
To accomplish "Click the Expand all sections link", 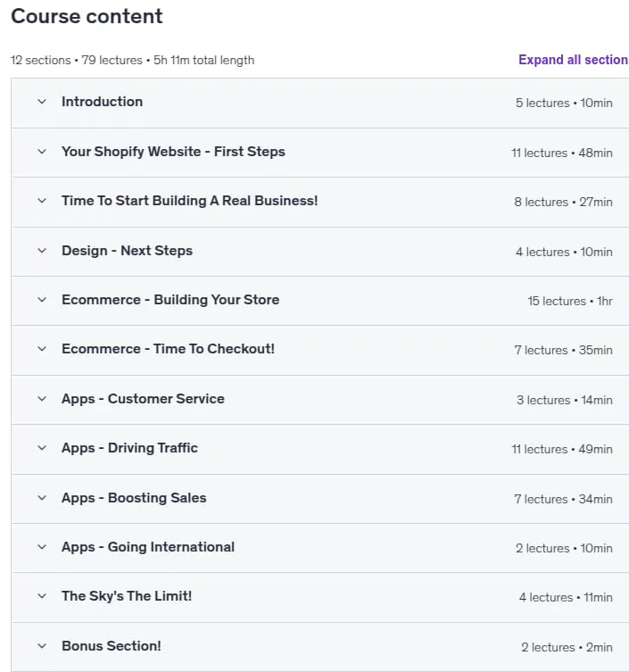I will tap(574, 60).
